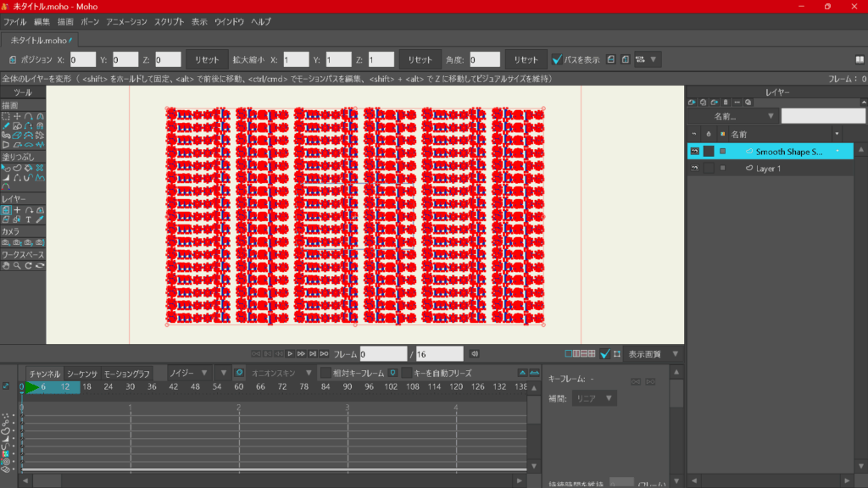Click the current frame number field
The width and height of the screenshot is (868, 488).
pos(382,353)
